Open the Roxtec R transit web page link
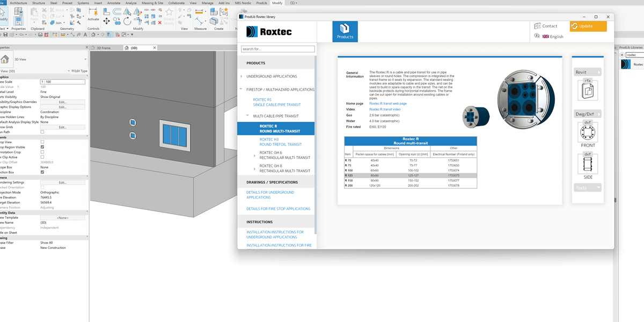The width and height of the screenshot is (644, 322). (x=387, y=104)
